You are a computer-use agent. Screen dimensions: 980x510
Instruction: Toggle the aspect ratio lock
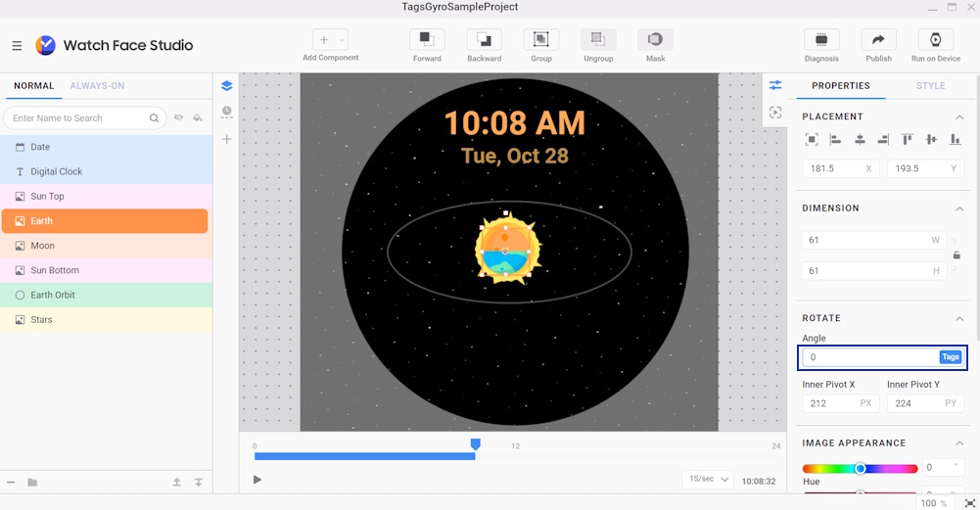957,255
